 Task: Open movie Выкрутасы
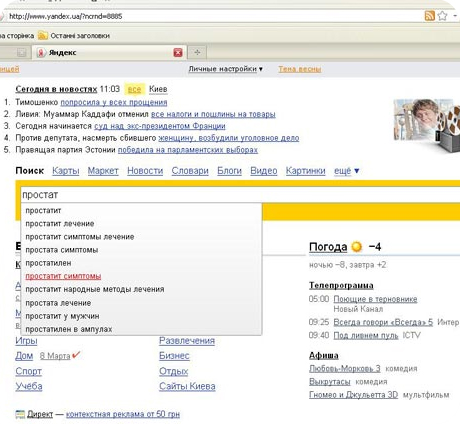pyautogui.click(x=330, y=382)
